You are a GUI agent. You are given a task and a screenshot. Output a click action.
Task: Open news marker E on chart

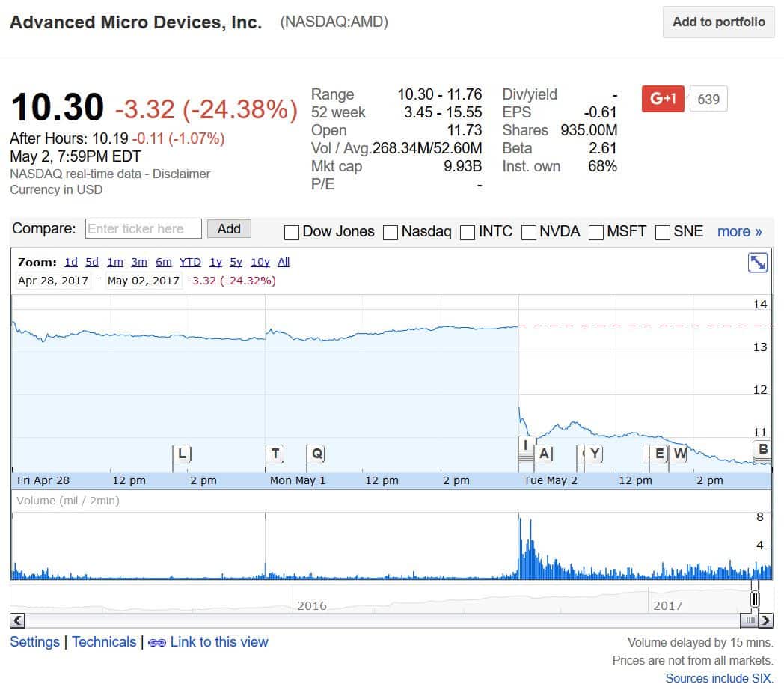[659, 454]
